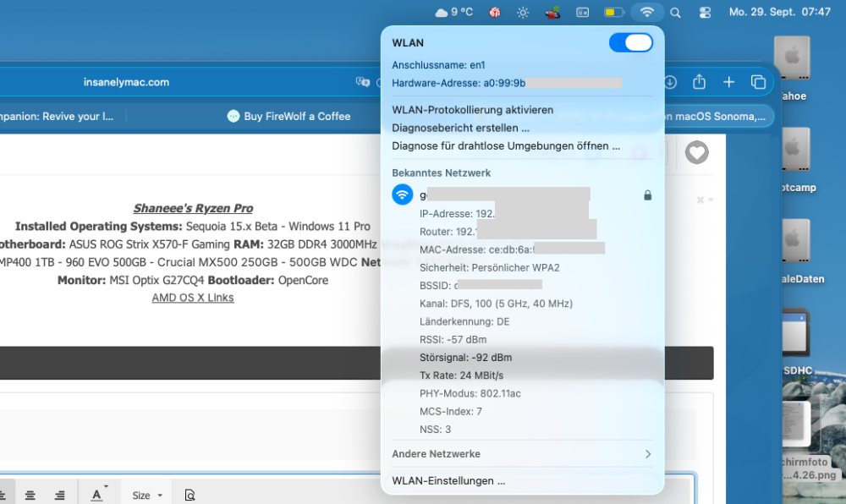Click the 9 °C weather menu bar item

(x=453, y=12)
